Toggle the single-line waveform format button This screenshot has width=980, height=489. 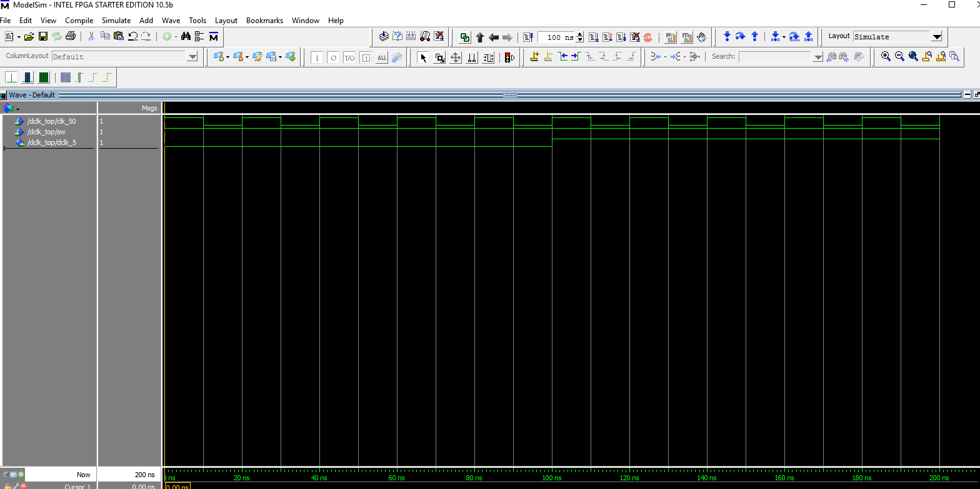[x=11, y=77]
